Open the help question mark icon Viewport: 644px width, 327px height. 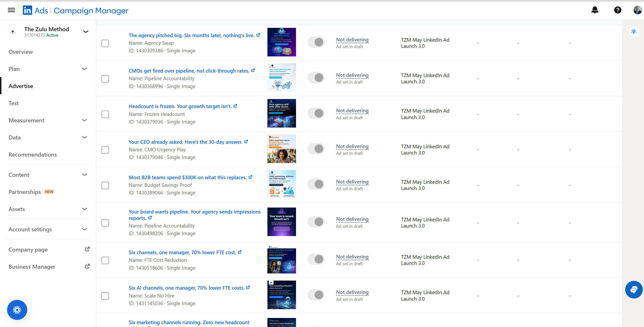point(618,10)
